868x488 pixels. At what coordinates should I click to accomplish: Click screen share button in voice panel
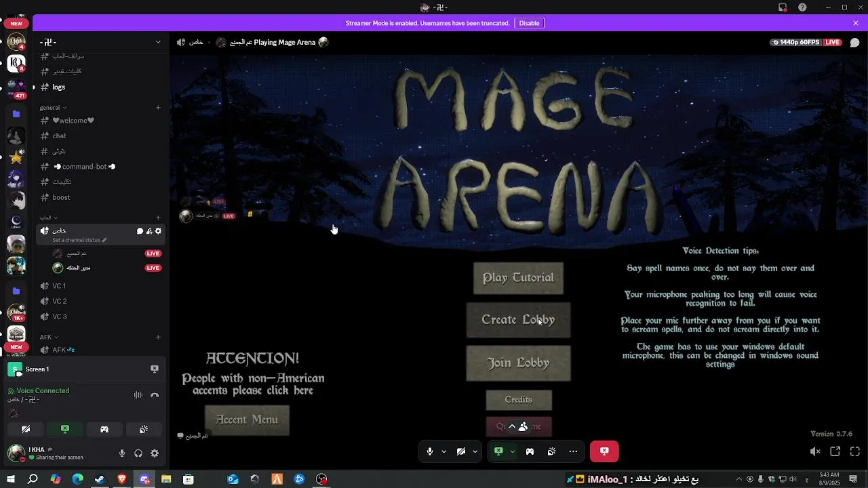65,429
